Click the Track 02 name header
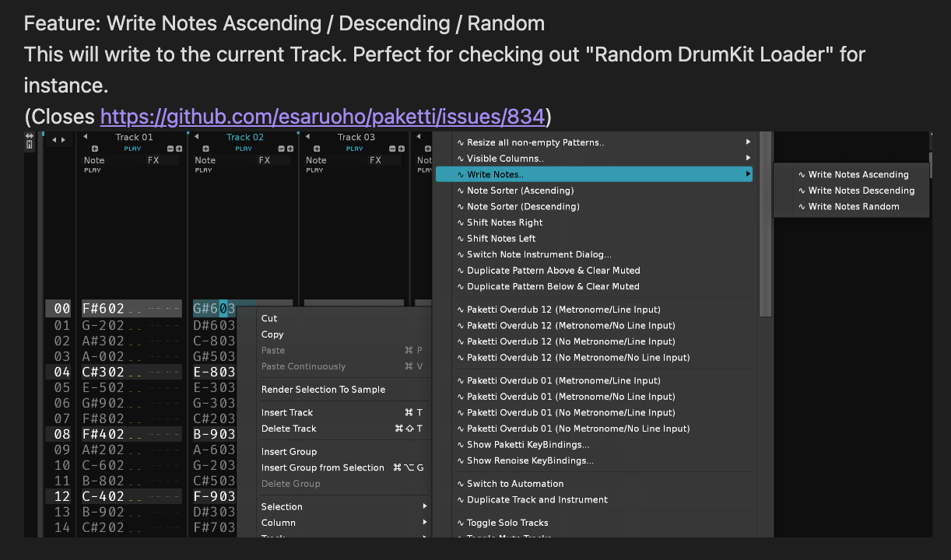The image size is (951, 560). click(245, 137)
